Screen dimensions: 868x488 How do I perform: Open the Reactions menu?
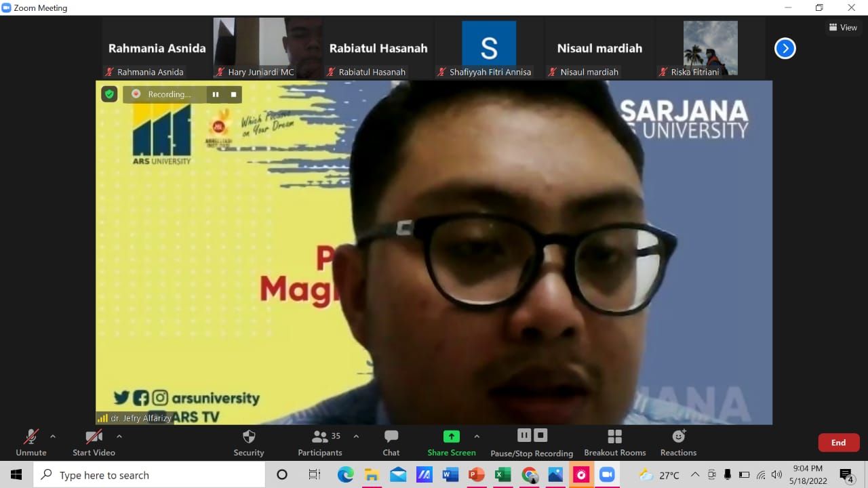[x=678, y=442]
